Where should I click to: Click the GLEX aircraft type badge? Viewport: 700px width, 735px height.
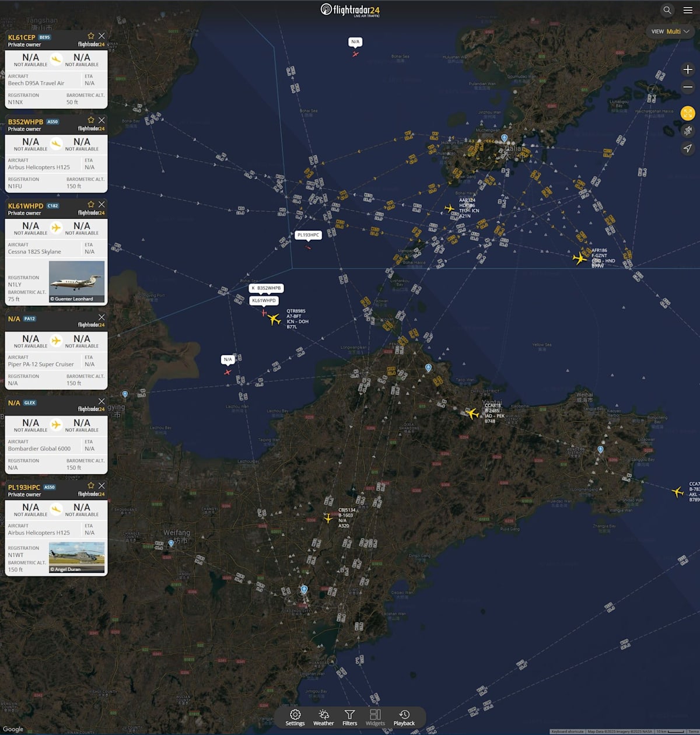[x=30, y=403]
